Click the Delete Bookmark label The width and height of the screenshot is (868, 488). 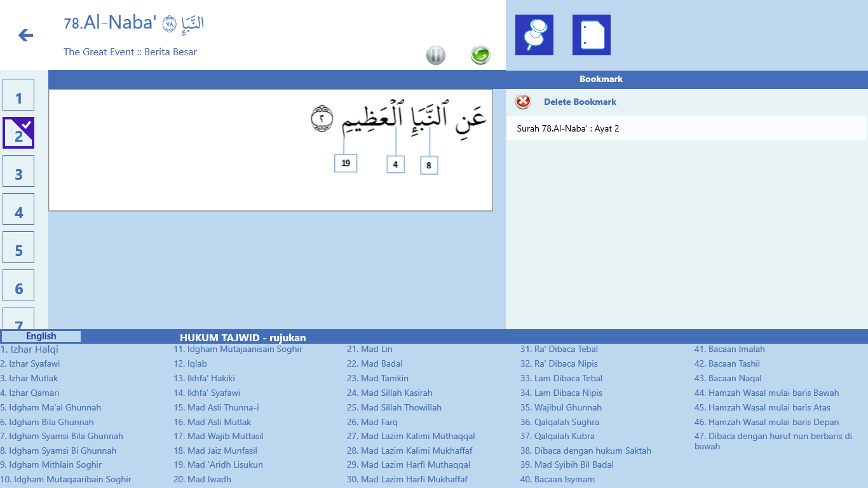click(580, 102)
